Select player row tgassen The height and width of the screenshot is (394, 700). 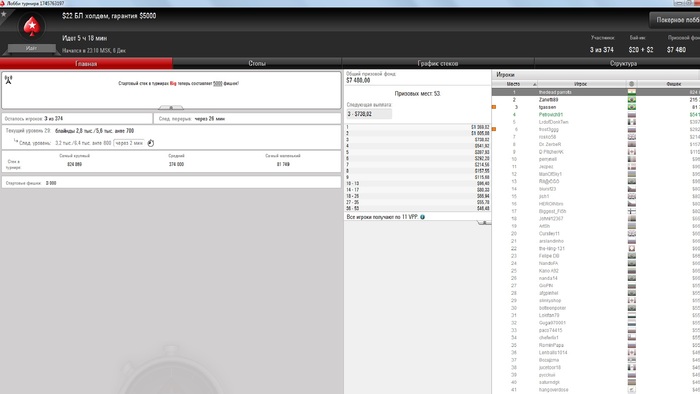tap(596, 107)
